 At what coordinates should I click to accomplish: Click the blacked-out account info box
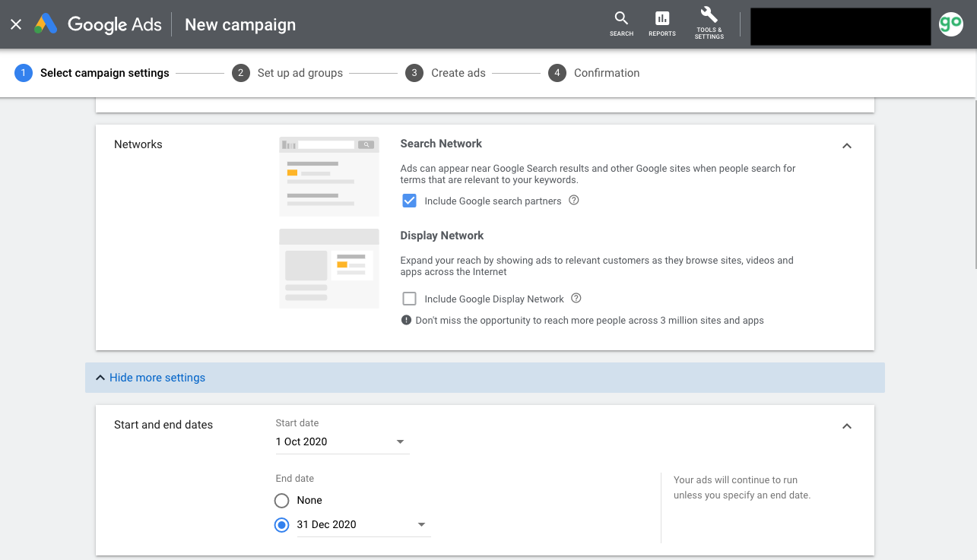point(841,27)
